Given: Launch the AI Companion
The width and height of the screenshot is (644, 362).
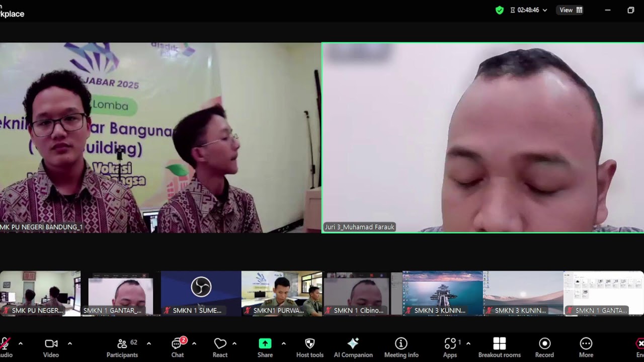Looking at the screenshot, I should point(353,347).
